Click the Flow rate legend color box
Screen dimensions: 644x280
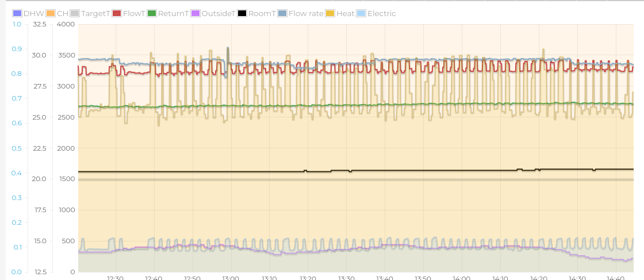click(x=282, y=13)
